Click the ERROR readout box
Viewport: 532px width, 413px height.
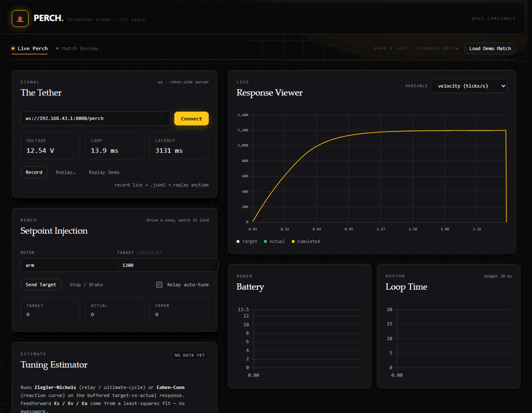click(x=179, y=310)
